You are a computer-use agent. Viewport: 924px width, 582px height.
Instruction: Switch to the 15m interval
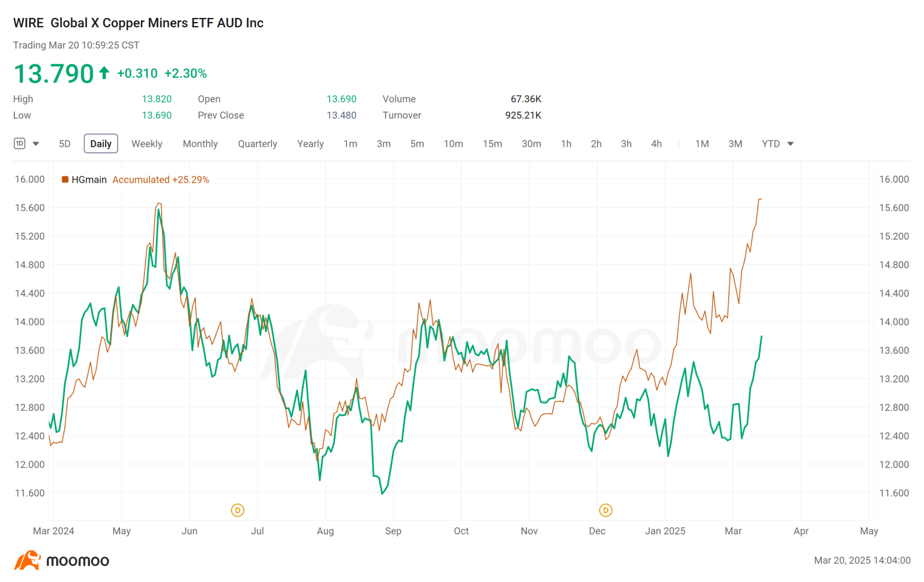pos(493,144)
